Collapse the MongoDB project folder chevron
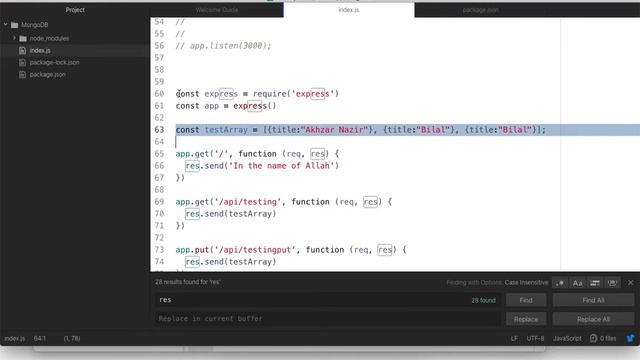640x360 pixels. tap(6, 24)
